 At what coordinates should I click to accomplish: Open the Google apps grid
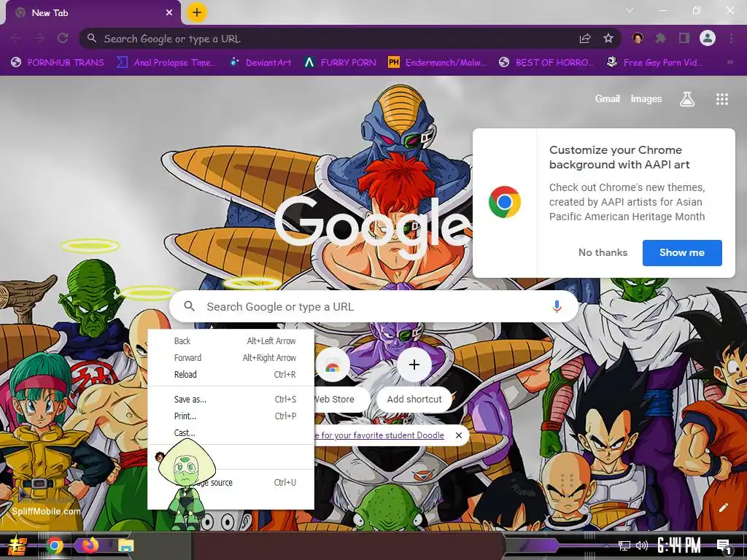pyautogui.click(x=722, y=99)
